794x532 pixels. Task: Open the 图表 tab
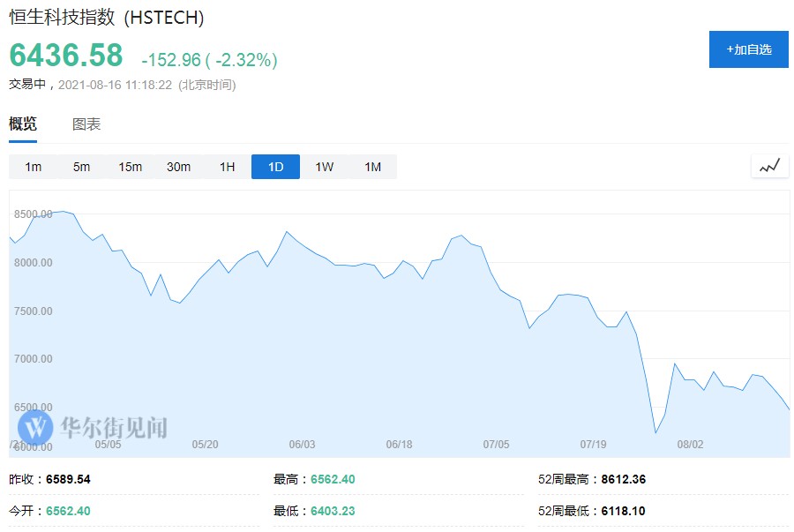[x=86, y=124]
